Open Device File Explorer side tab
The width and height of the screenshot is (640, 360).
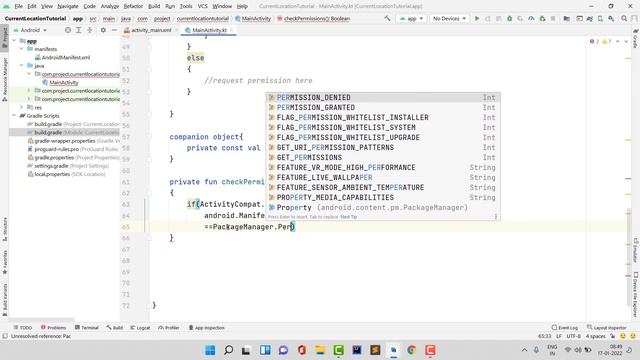(x=636, y=295)
